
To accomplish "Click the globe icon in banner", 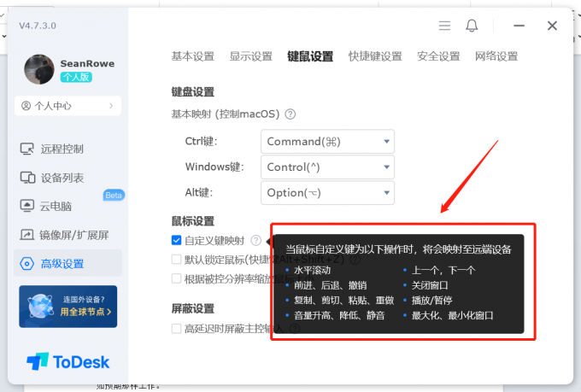I will (40, 307).
